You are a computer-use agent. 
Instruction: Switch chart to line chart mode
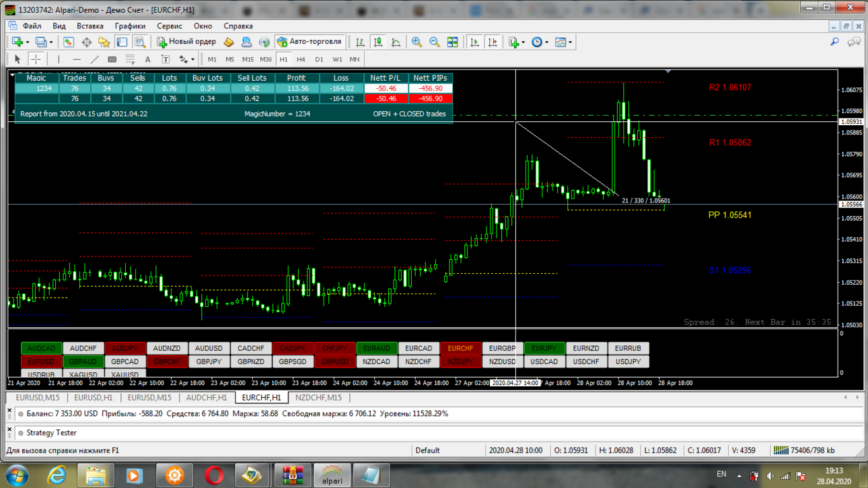[396, 42]
